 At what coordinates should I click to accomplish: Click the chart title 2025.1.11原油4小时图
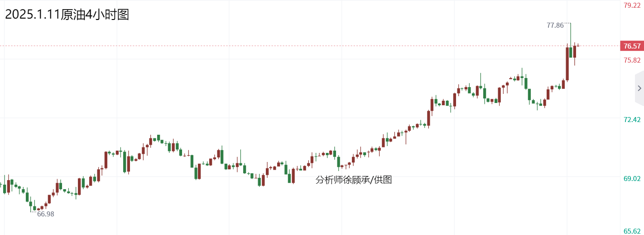tap(67, 15)
